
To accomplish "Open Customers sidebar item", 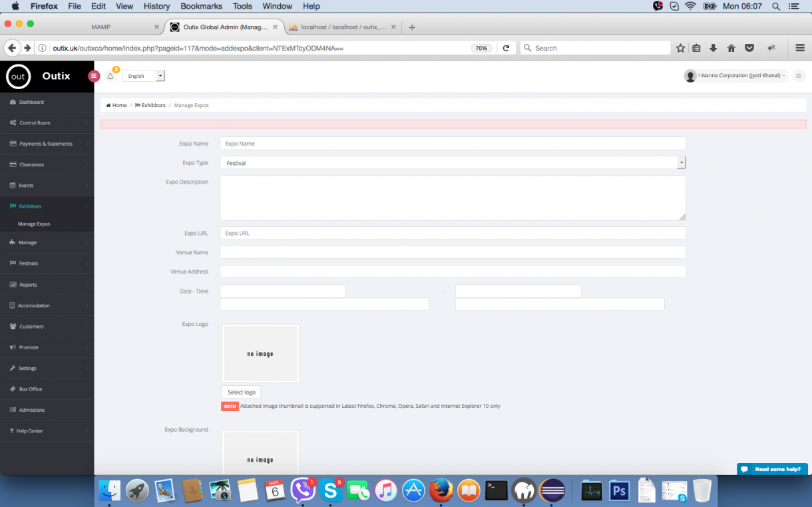I will point(47,327).
